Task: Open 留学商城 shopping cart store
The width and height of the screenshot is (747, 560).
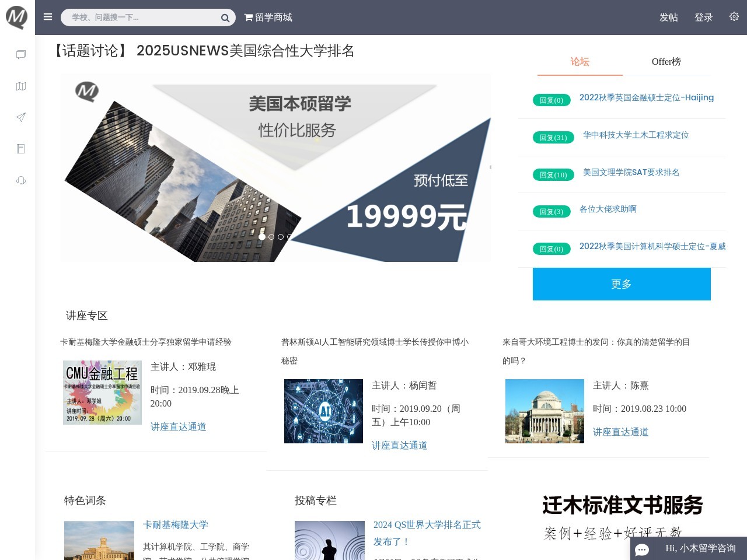Action: (x=268, y=17)
